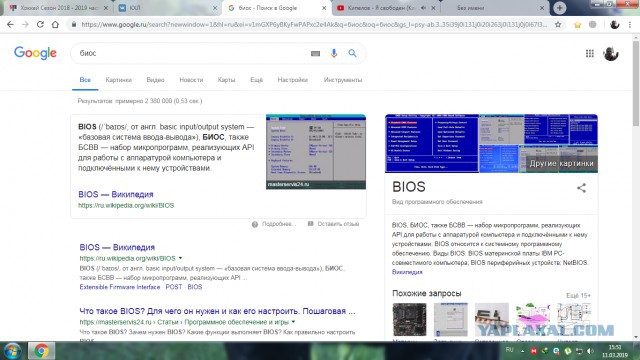Click Другие картинки in the knowledge panel
The height and width of the screenshot is (360, 640).
click(x=561, y=163)
